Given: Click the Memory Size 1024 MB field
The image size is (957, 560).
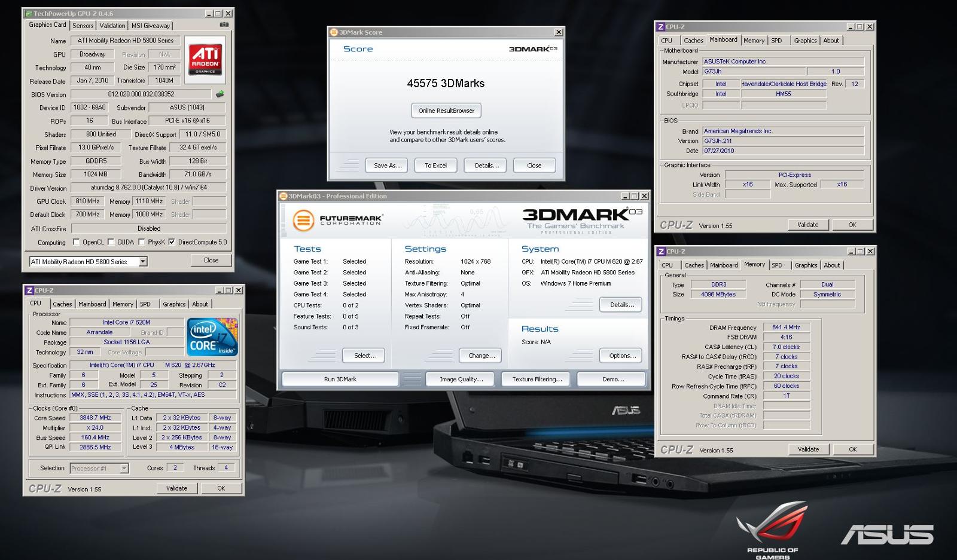Looking at the screenshot, I should 96,175.
